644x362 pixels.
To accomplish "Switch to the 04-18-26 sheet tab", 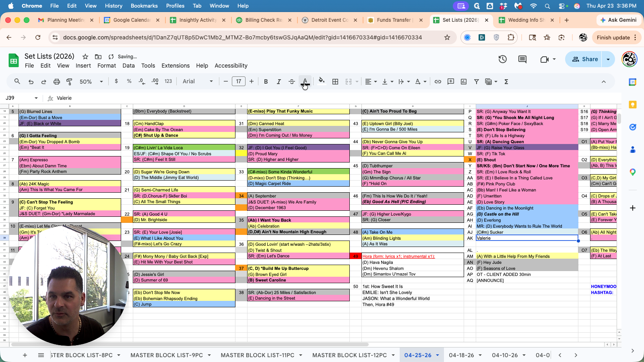I will coord(461,355).
